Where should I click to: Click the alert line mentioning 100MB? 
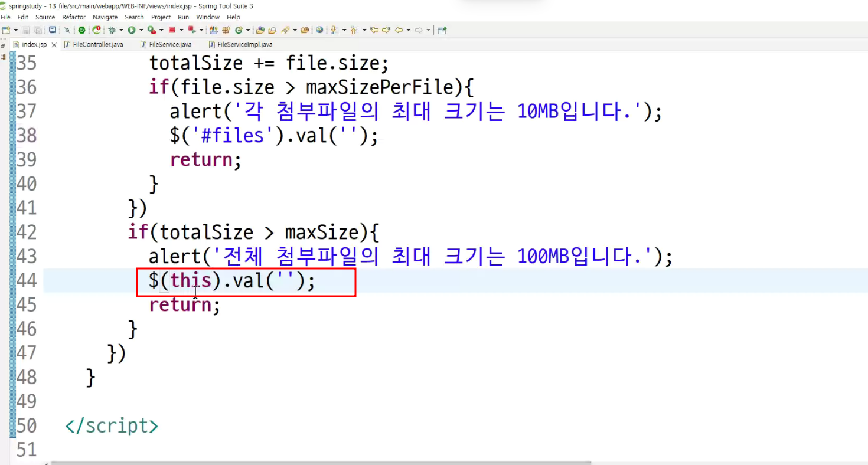point(411,256)
